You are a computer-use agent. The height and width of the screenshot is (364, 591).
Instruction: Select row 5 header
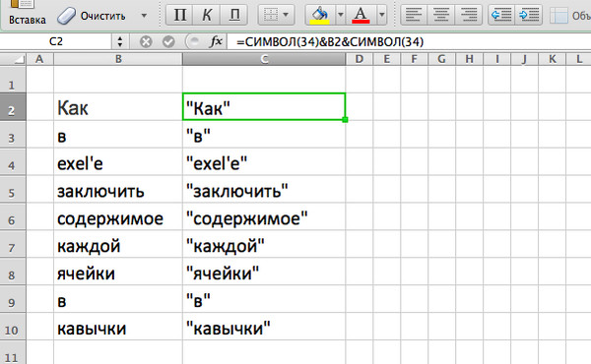coord(13,189)
